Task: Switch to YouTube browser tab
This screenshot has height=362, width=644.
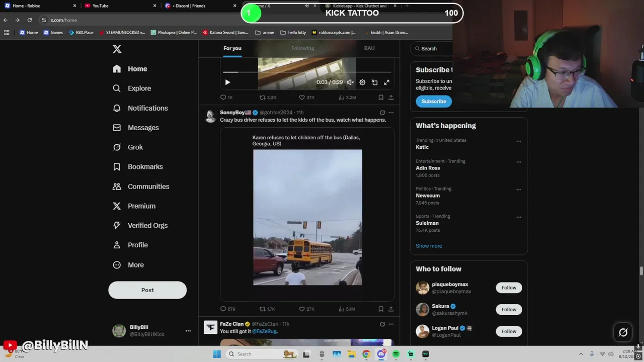Action: point(121,6)
